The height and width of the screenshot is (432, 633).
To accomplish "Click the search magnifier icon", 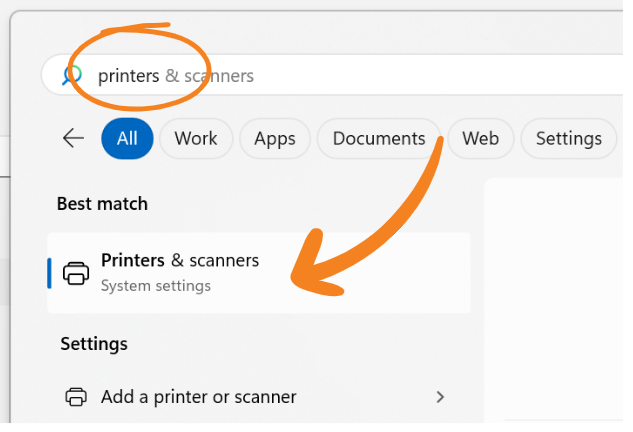I will pos(72,75).
